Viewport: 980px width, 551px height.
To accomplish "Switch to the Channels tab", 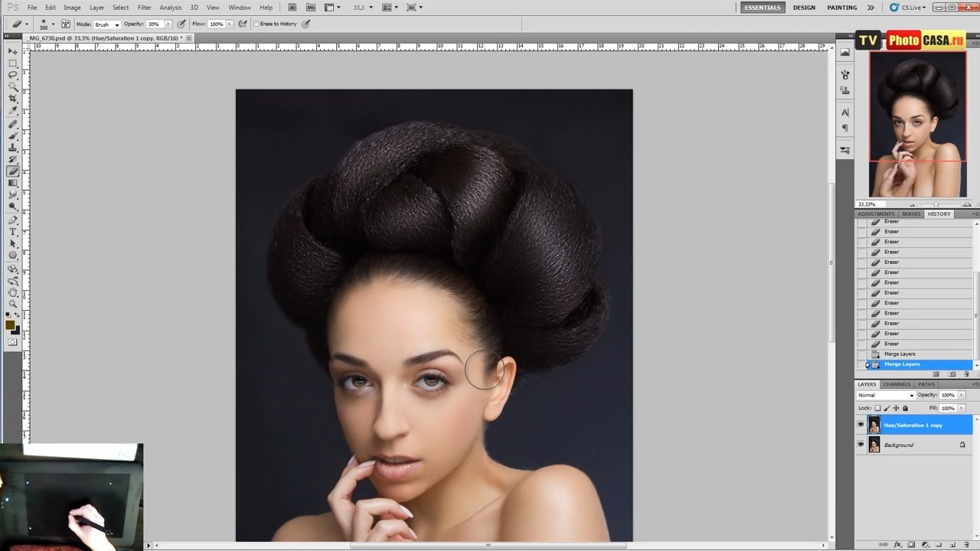I will pos(897,384).
